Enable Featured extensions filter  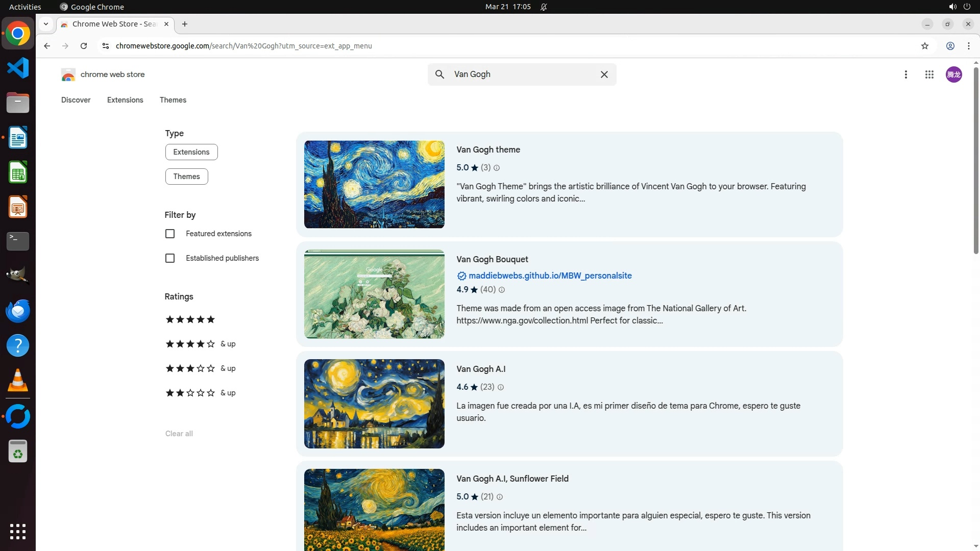click(170, 234)
